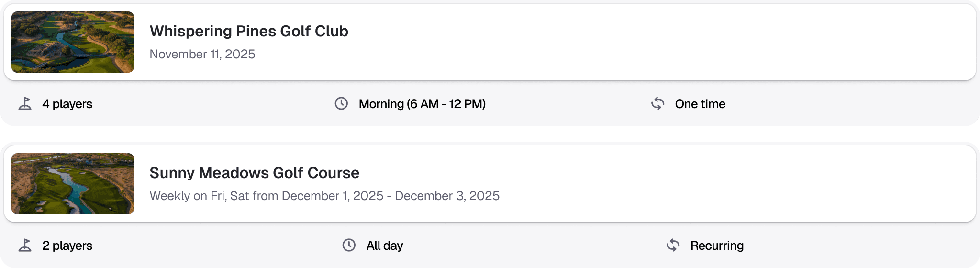
Task: Click the golf flag icon beside 4 players
Action: coord(25,104)
